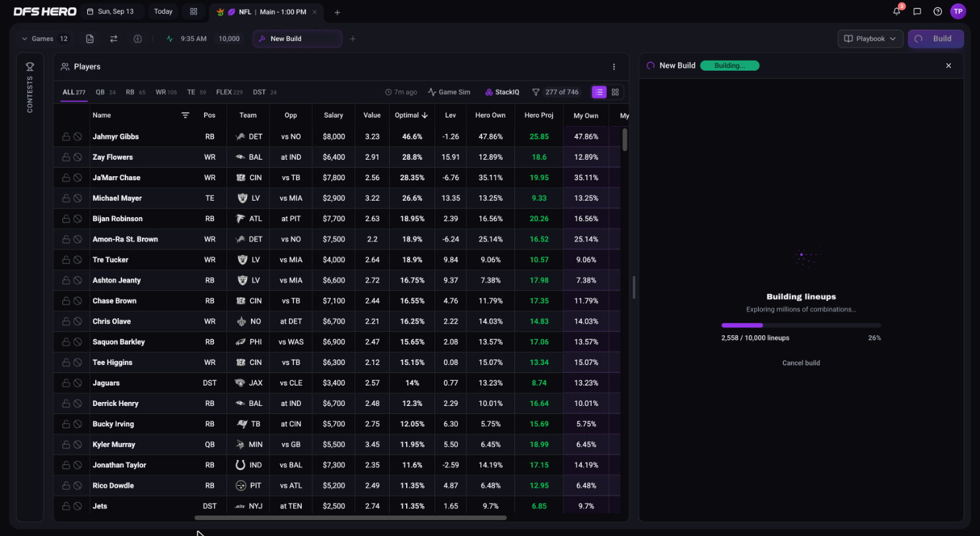Click the vertical player list scrollbar
Image resolution: width=980 pixels, height=536 pixels.
[x=625, y=139]
